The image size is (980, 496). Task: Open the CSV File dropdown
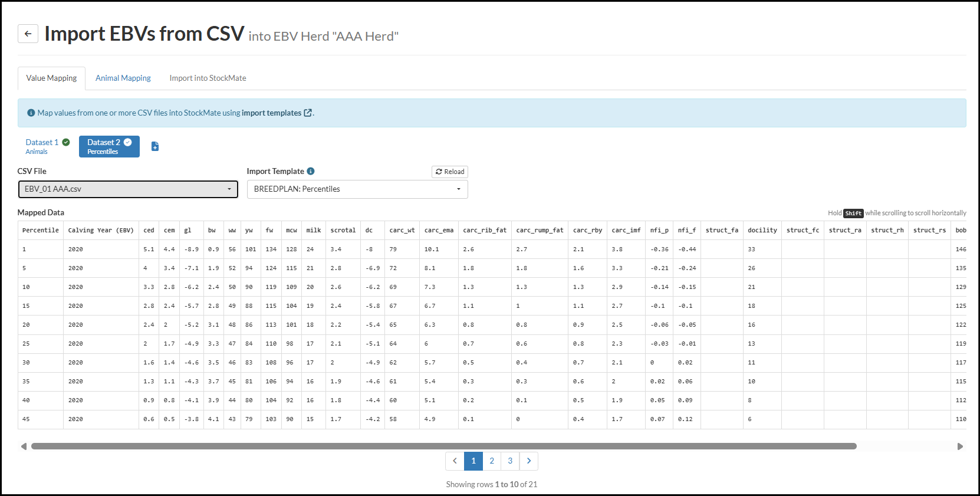(128, 189)
